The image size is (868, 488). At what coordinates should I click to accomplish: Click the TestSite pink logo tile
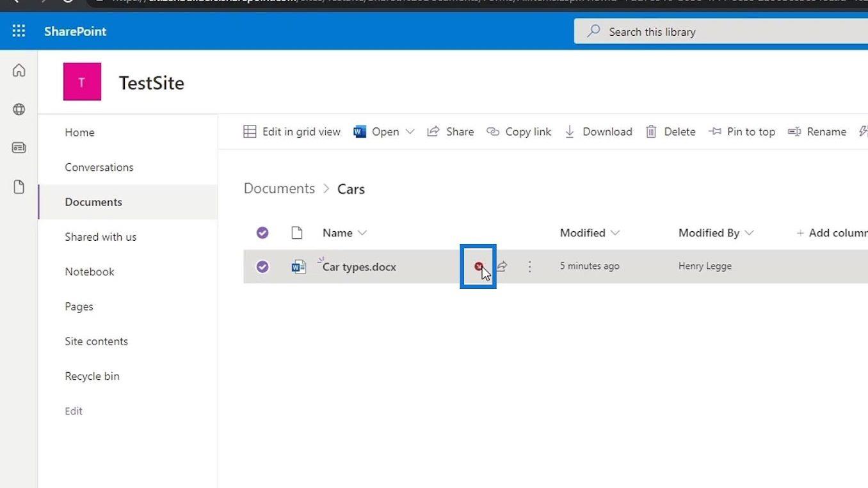tap(82, 82)
